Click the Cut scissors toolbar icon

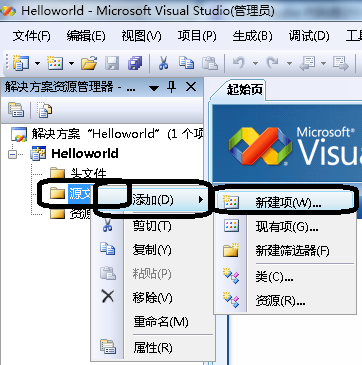pos(163,63)
